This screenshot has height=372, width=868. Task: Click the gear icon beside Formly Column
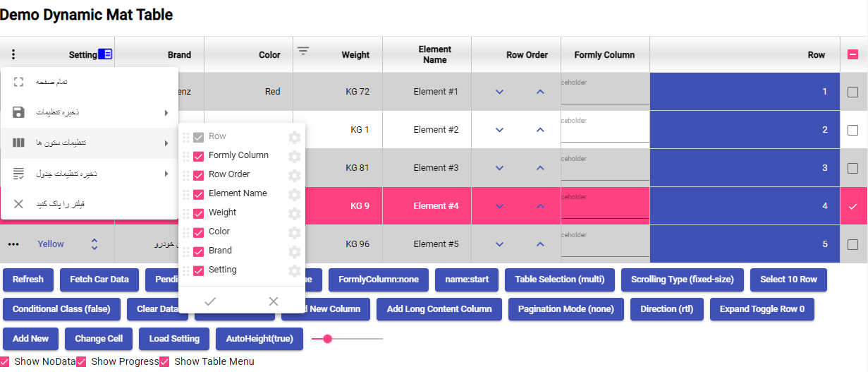(x=295, y=156)
